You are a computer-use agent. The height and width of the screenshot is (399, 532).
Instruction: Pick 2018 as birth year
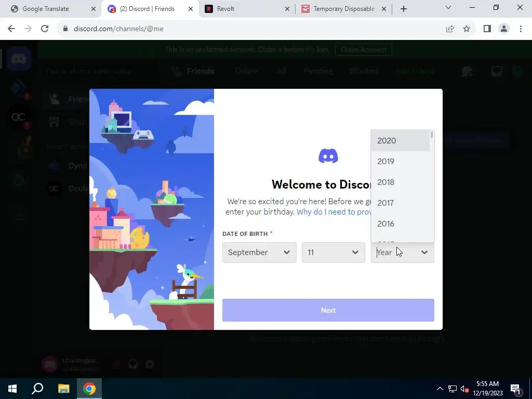tap(401, 182)
